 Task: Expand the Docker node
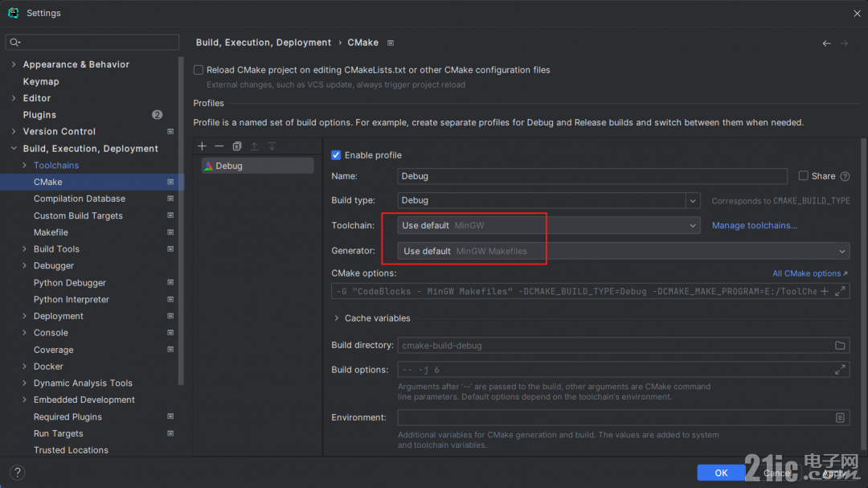point(24,367)
